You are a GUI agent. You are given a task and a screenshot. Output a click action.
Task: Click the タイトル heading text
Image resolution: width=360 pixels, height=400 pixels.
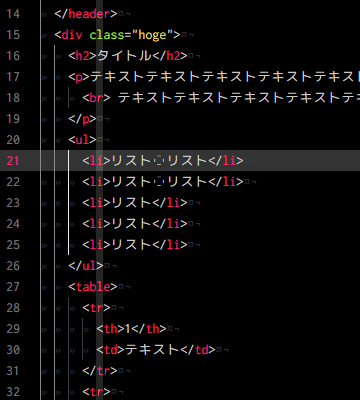coord(124,56)
